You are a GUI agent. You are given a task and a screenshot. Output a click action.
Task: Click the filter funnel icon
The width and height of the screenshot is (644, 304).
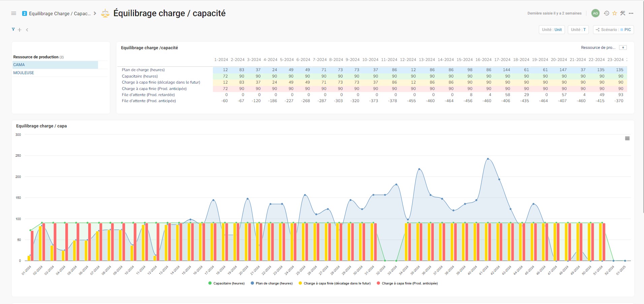pos(13,30)
